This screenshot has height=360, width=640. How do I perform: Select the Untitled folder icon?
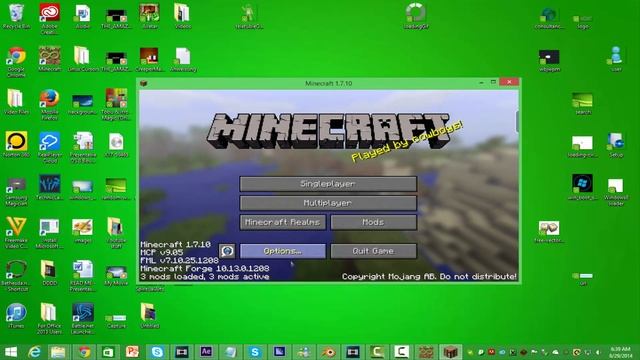149,316
